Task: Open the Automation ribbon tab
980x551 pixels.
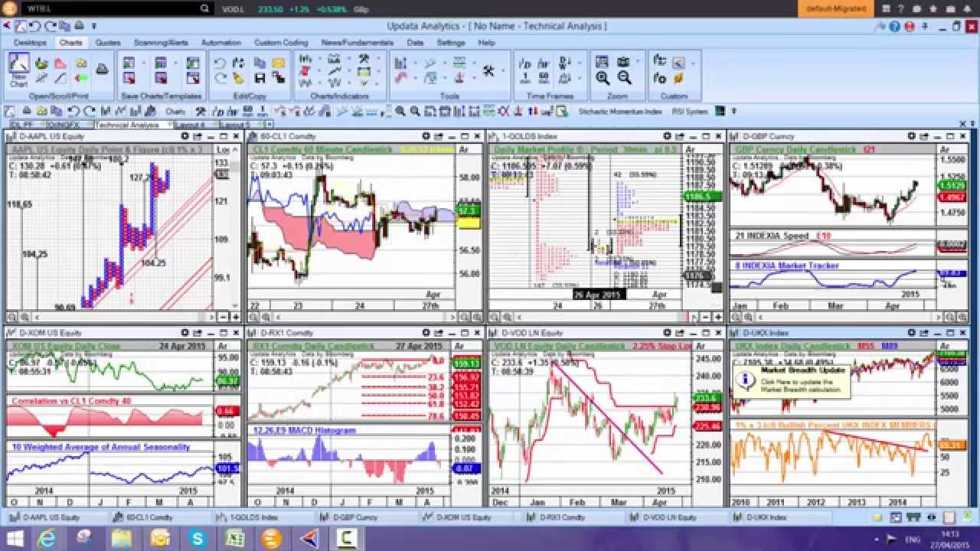Action: tap(221, 43)
